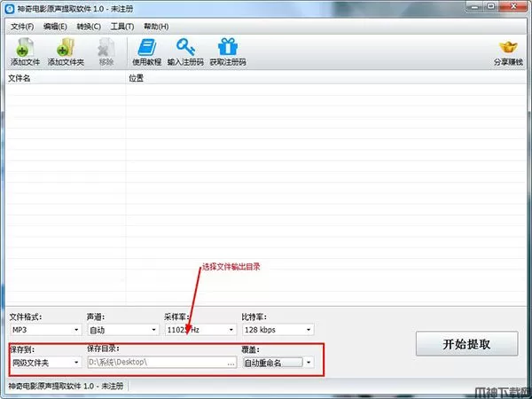Click the Start Extraction (开始提取) button

pos(467,344)
